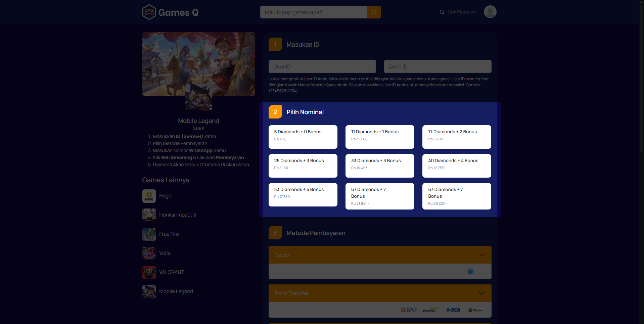The height and width of the screenshot is (324, 644).
Task: Expand the Saldo payment method chevron
Action: [481, 255]
